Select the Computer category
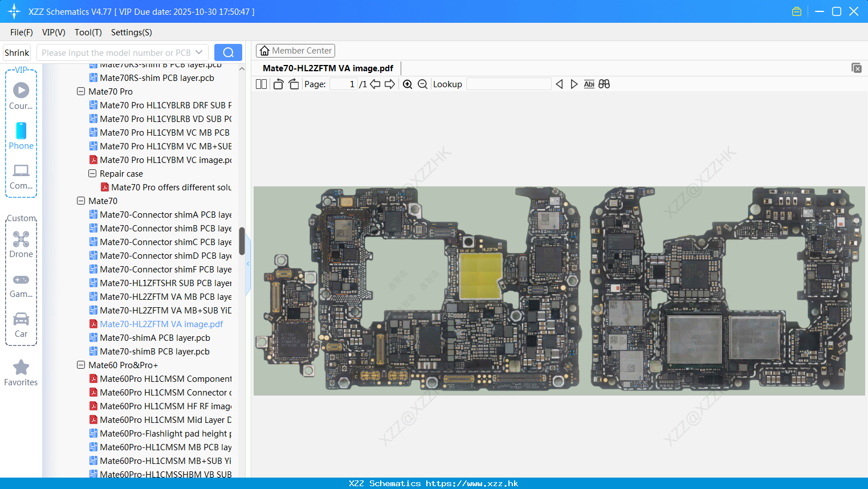The image size is (868, 489). pyautogui.click(x=21, y=176)
